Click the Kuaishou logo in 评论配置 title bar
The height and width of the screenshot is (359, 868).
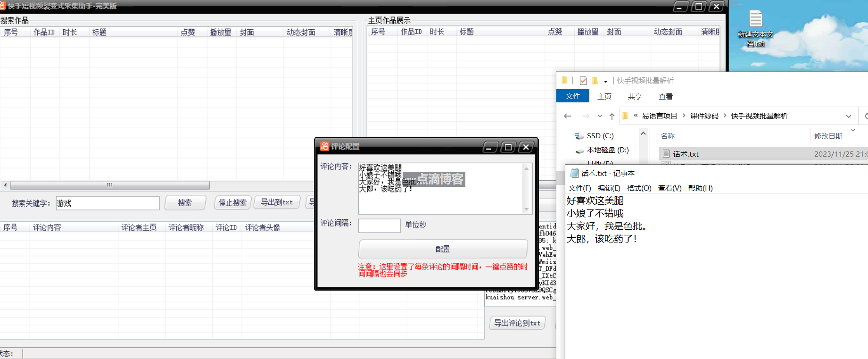click(x=324, y=146)
